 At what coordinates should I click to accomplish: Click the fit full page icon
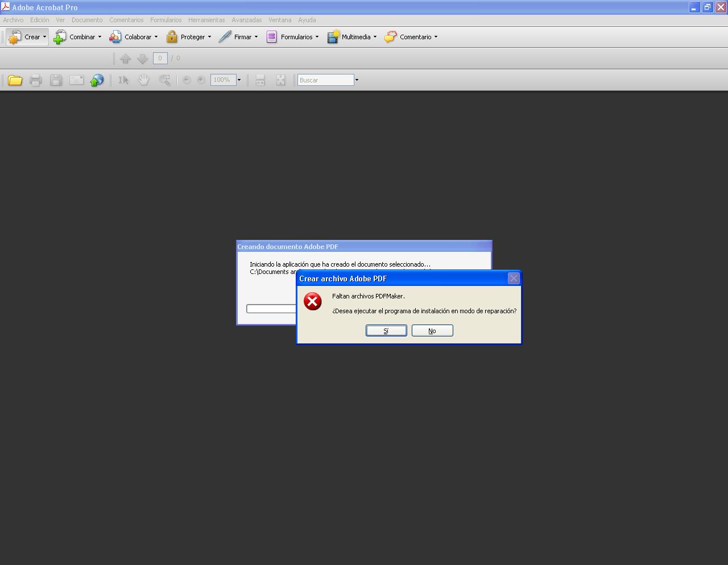point(280,80)
